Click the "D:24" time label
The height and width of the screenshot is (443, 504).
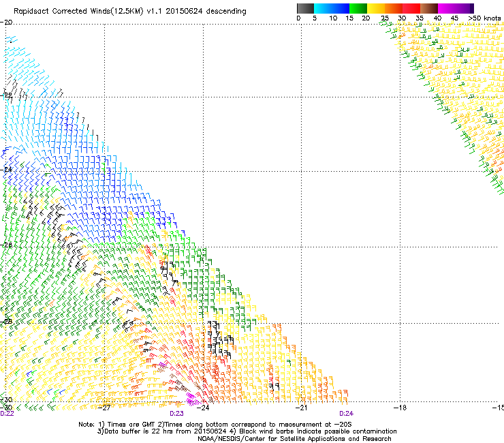pos(346,414)
